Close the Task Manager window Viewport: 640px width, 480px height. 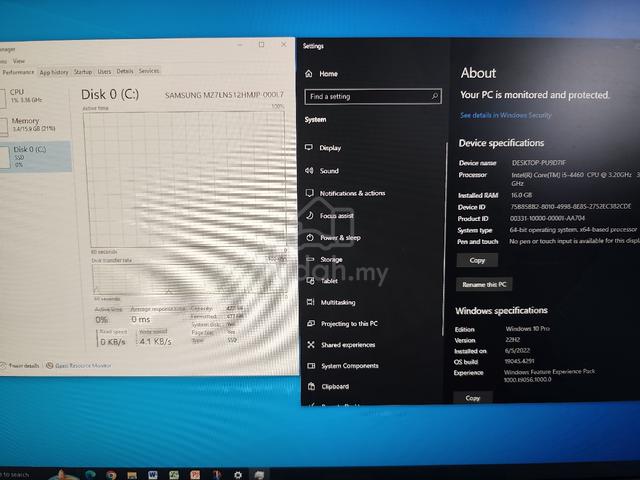[x=284, y=44]
